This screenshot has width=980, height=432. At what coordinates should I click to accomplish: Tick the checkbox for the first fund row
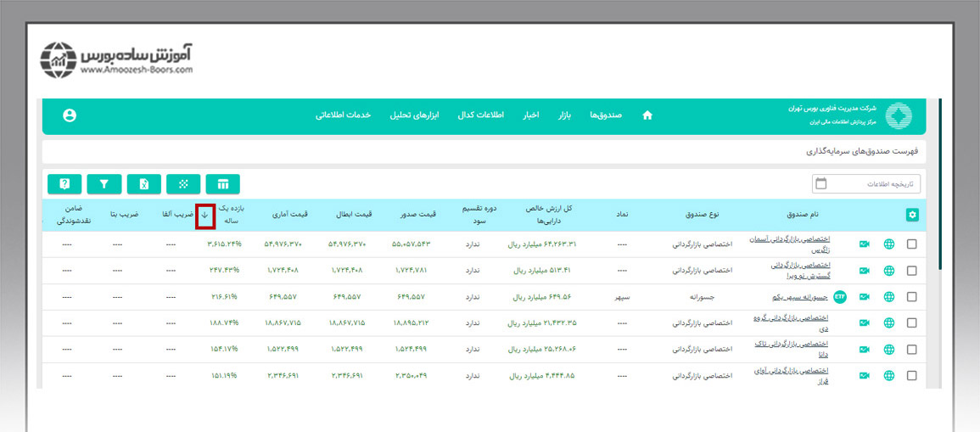pos(912,244)
